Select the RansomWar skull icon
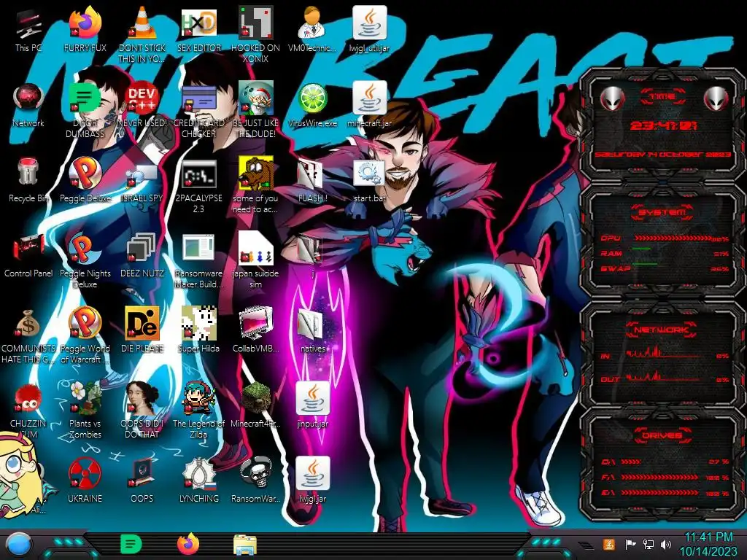Viewport: 747px width, 560px height. coord(255,473)
